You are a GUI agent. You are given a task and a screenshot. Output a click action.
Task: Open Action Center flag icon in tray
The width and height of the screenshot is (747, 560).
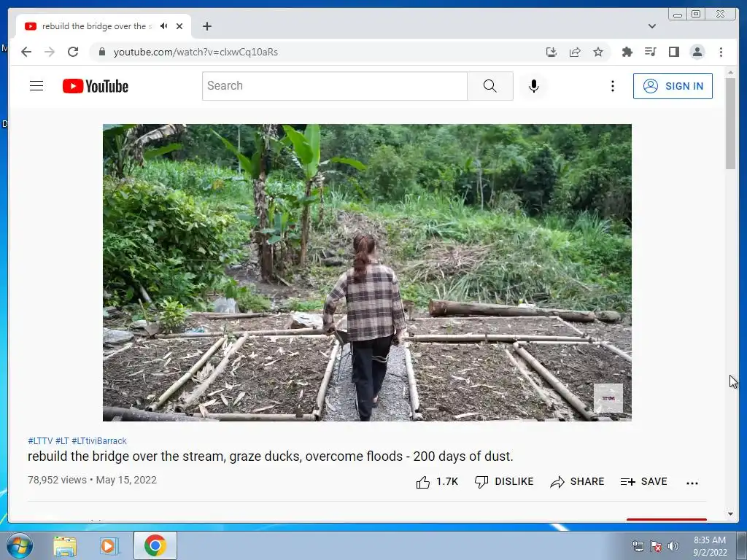tap(656, 546)
